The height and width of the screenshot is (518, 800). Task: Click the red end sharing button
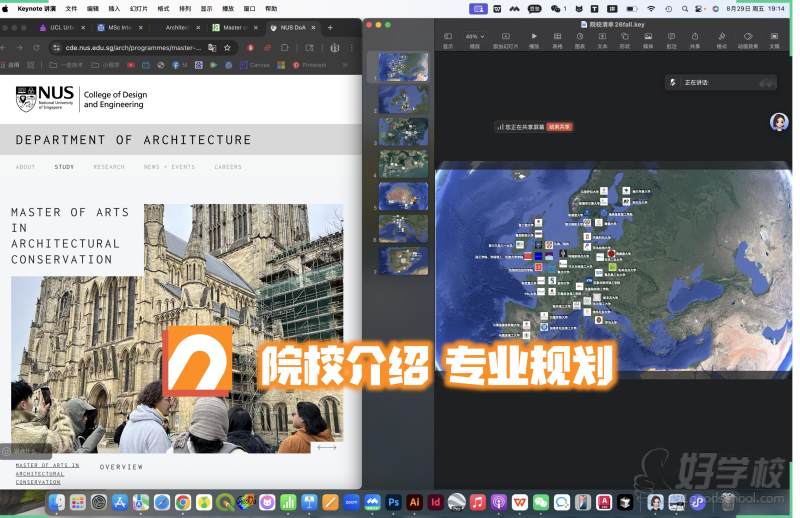(x=559, y=127)
